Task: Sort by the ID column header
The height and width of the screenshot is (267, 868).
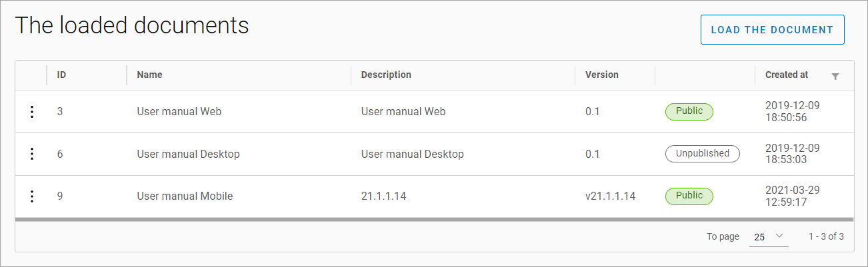Action: point(61,75)
